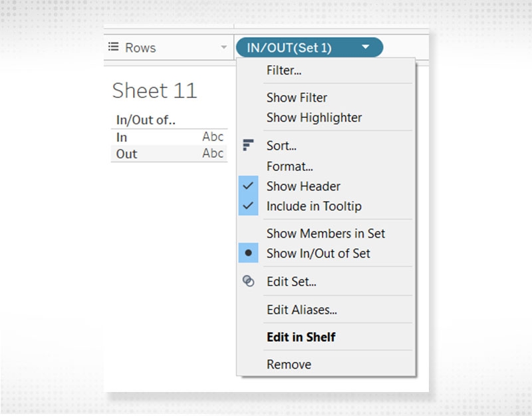Image resolution: width=532 pixels, height=416 pixels.
Task: Open the Filter... menu entry
Action: 284,70
